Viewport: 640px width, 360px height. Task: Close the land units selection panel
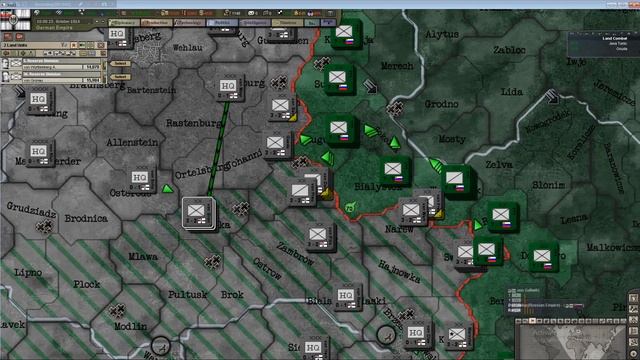click(101, 45)
